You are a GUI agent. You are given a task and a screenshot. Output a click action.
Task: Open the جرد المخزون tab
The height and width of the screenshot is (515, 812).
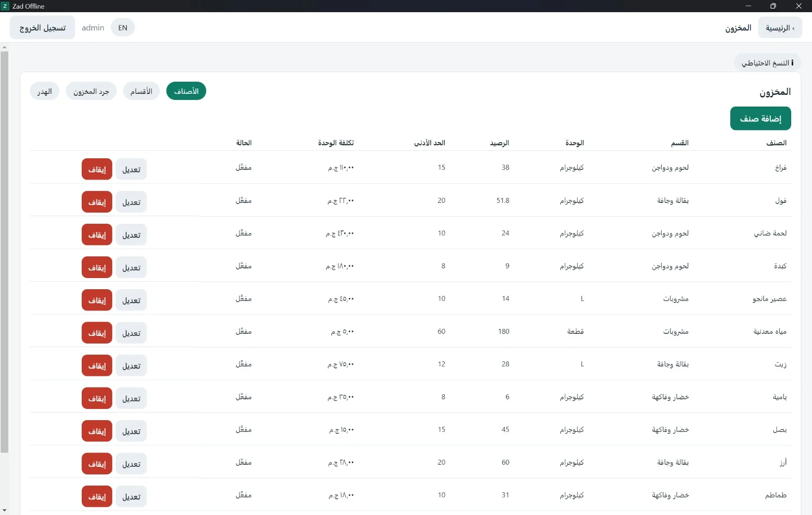tap(91, 91)
